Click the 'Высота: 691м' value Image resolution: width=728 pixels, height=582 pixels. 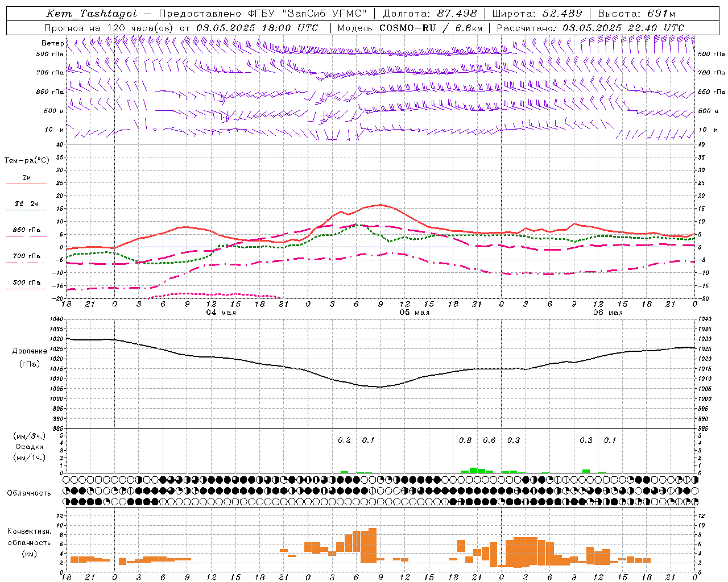click(636, 14)
